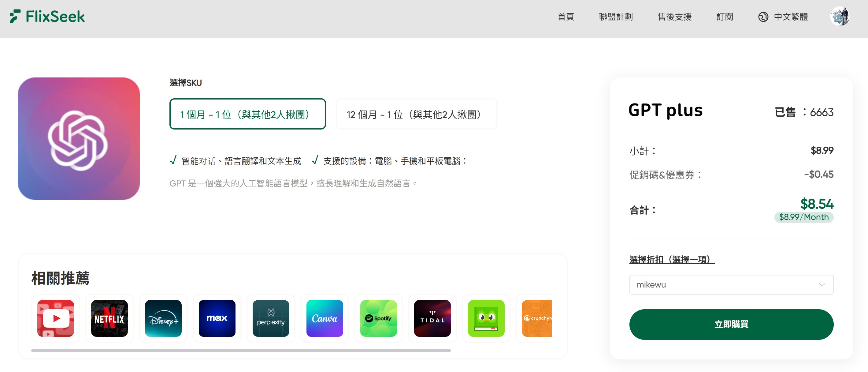Click the horizontal scrollbar under 相關推薦
Image resolution: width=868 pixels, height=372 pixels.
pos(241,351)
